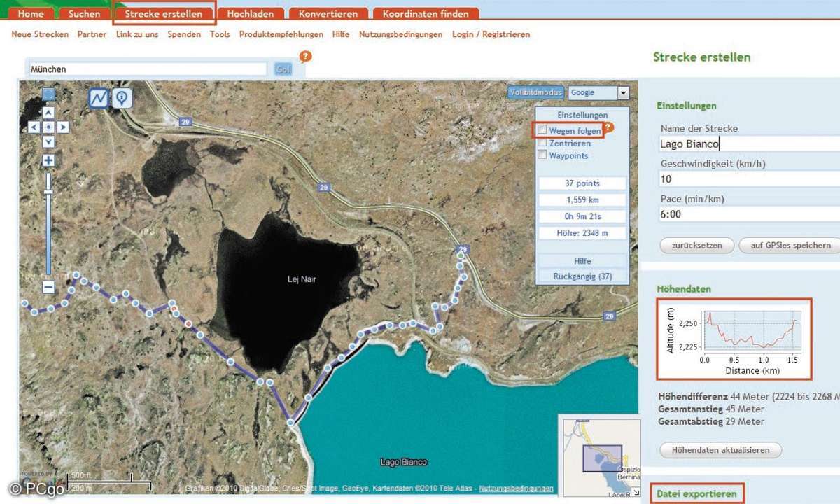The width and height of the screenshot is (840, 504).
Task: Pan the map right with arrow
Action: click(x=63, y=127)
